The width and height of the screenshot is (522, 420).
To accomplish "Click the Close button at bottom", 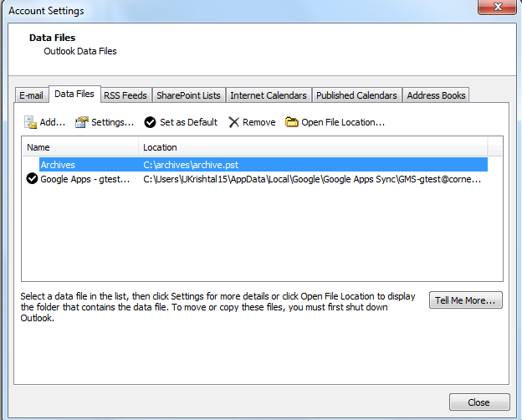I will coord(478,402).
